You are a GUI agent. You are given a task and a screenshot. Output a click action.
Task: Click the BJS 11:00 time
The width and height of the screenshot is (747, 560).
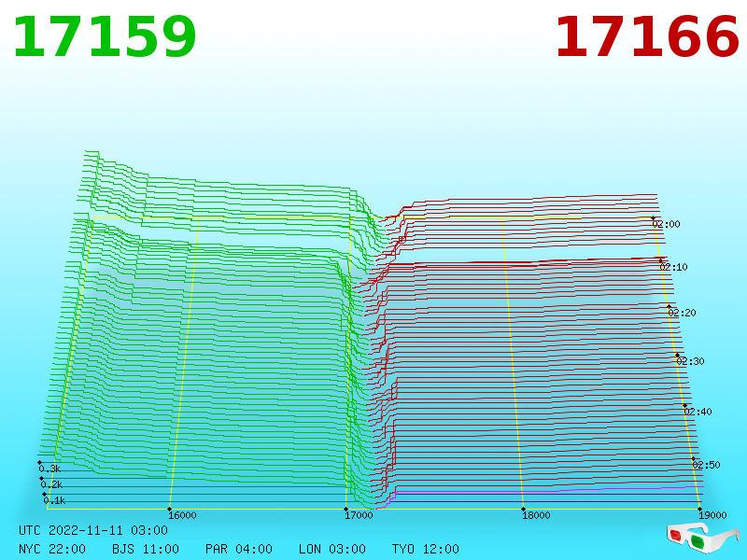(146, 549)
